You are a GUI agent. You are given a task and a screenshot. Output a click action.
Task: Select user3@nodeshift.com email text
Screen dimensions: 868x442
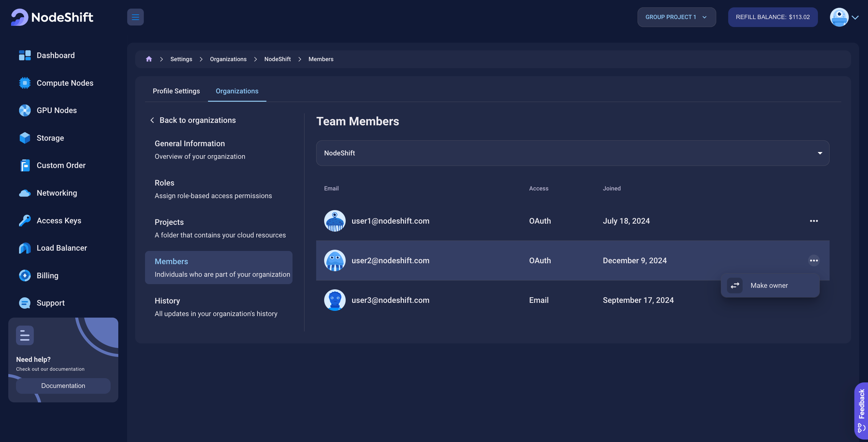tap(390, 300)
